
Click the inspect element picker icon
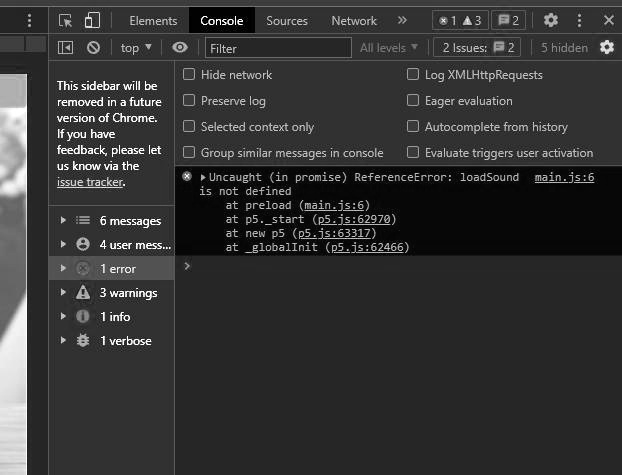[x=66, y=20]
